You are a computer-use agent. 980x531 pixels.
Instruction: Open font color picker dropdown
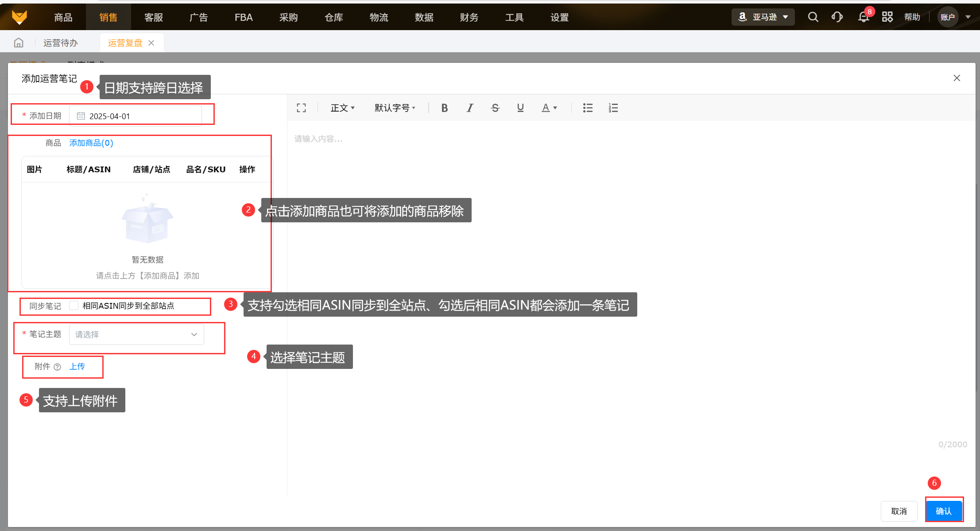click(549, 108)
